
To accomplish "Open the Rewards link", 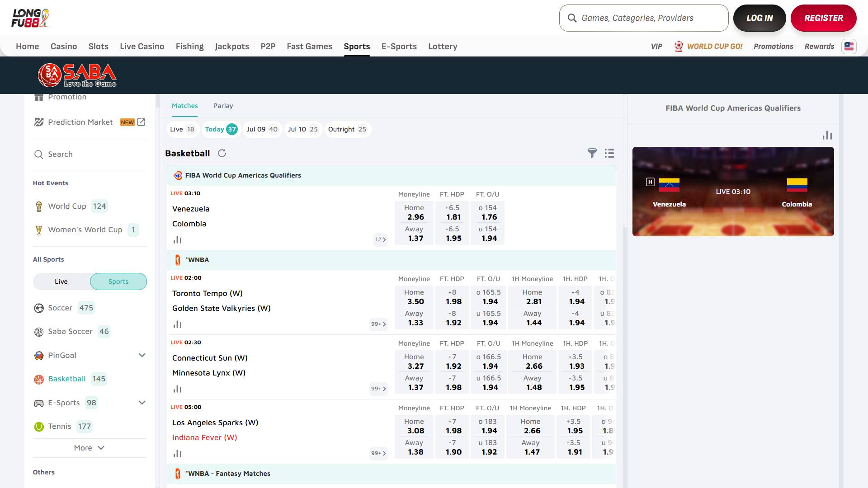I will pyautogui.click(x=819, y=47).
